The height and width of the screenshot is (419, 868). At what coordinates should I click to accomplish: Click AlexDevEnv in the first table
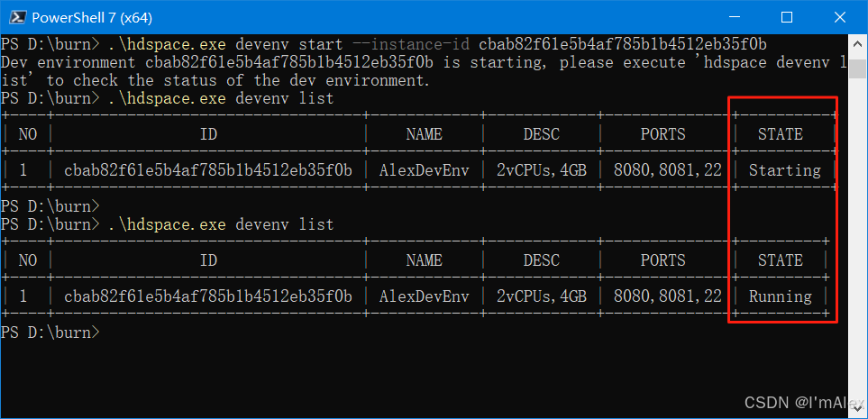pos(424,170)
